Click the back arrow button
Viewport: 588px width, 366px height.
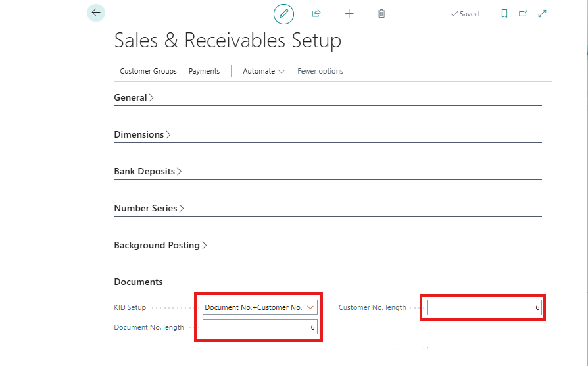tap(96, 13)
